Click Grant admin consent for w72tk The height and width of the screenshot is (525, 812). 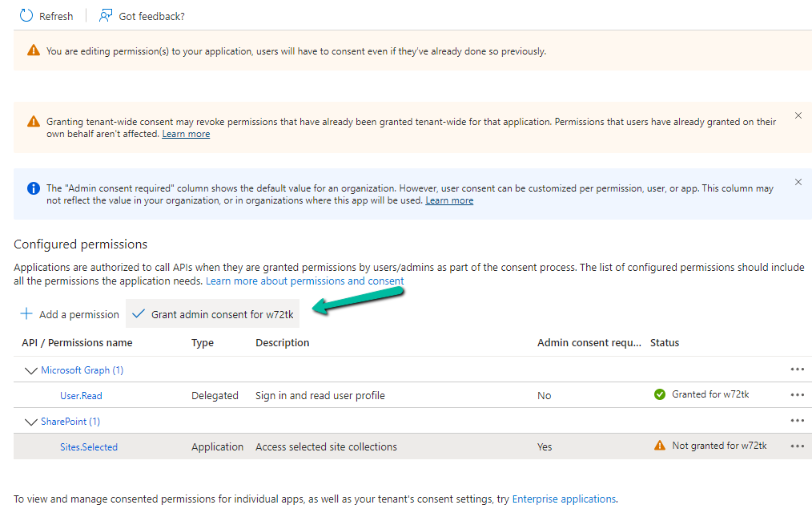[x=212, y=315]
